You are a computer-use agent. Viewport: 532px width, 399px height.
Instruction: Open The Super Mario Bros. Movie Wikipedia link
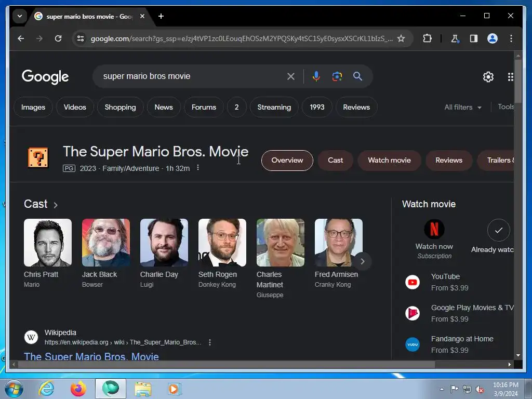[91, 356]
